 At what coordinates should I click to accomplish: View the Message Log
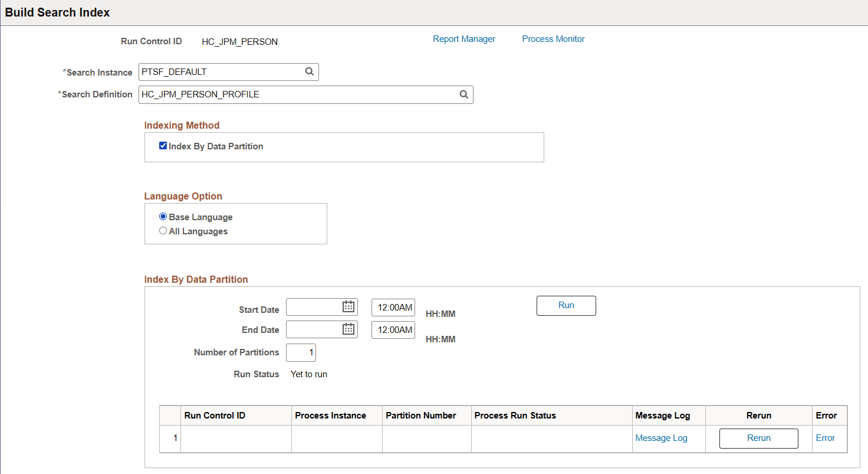click(660, 437)
